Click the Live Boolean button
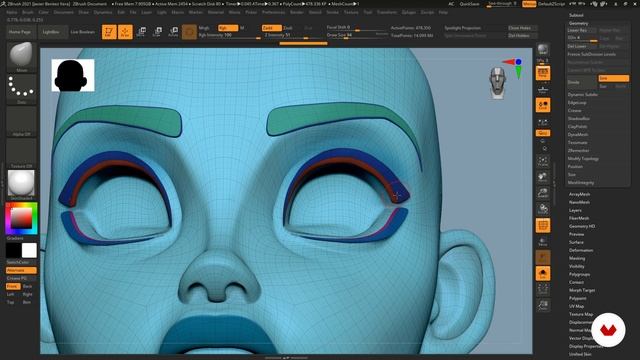 pyautogui.click(x=82, y=32)
